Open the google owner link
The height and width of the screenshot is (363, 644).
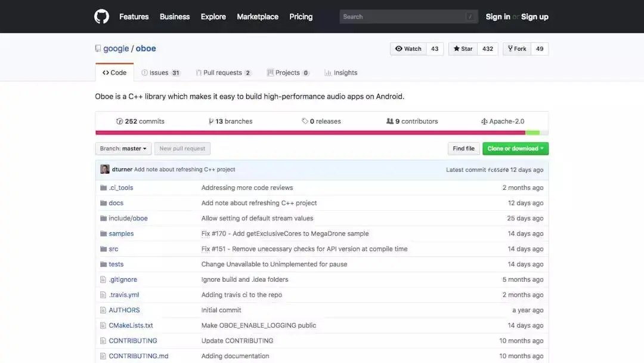[116, 48]
